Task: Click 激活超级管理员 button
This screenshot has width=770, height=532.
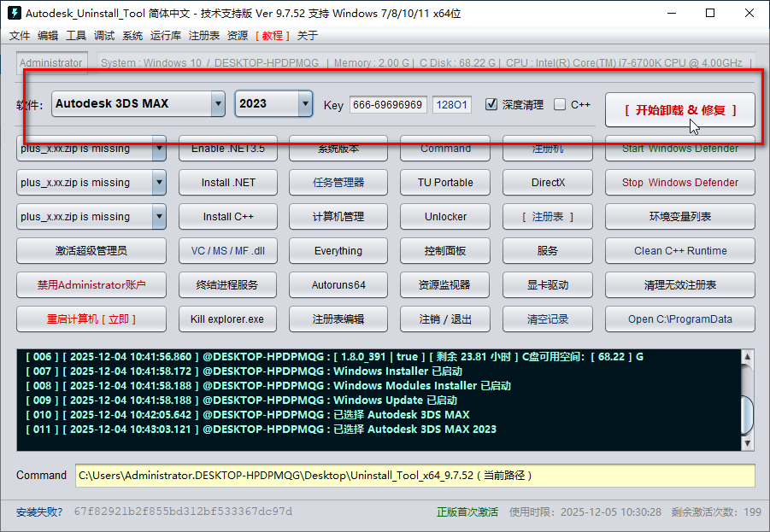Action: [91, 251]
